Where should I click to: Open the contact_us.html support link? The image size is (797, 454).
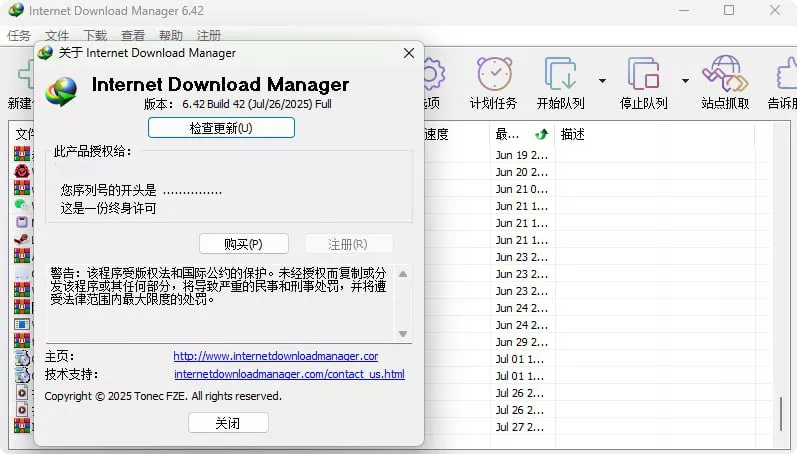289,374
